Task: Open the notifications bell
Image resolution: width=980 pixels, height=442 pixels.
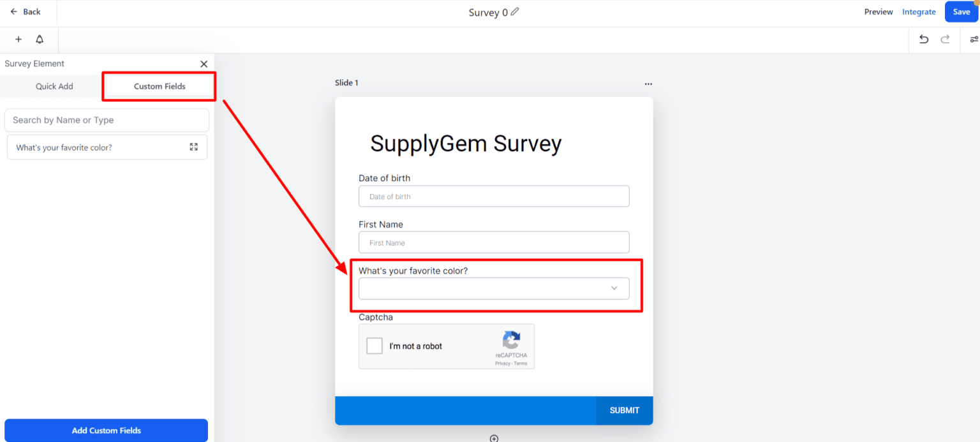Action: [x=39, y=40]
